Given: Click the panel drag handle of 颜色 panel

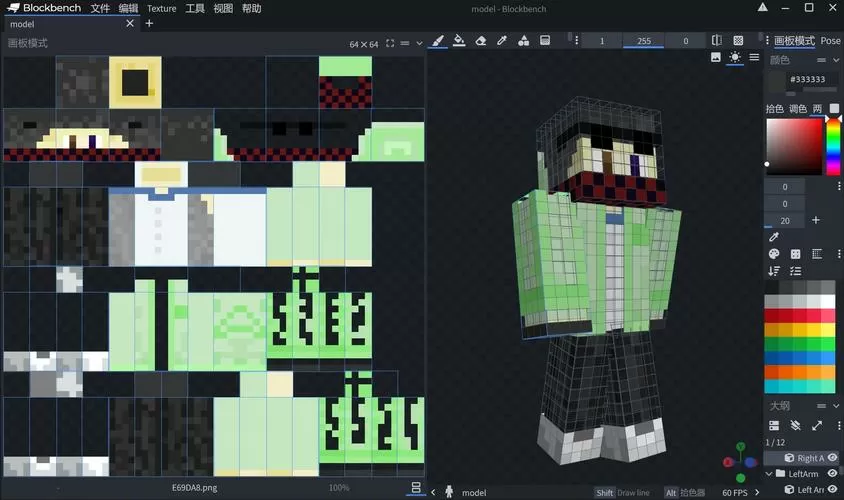Looking at the screenshot, I should (821, 60).
